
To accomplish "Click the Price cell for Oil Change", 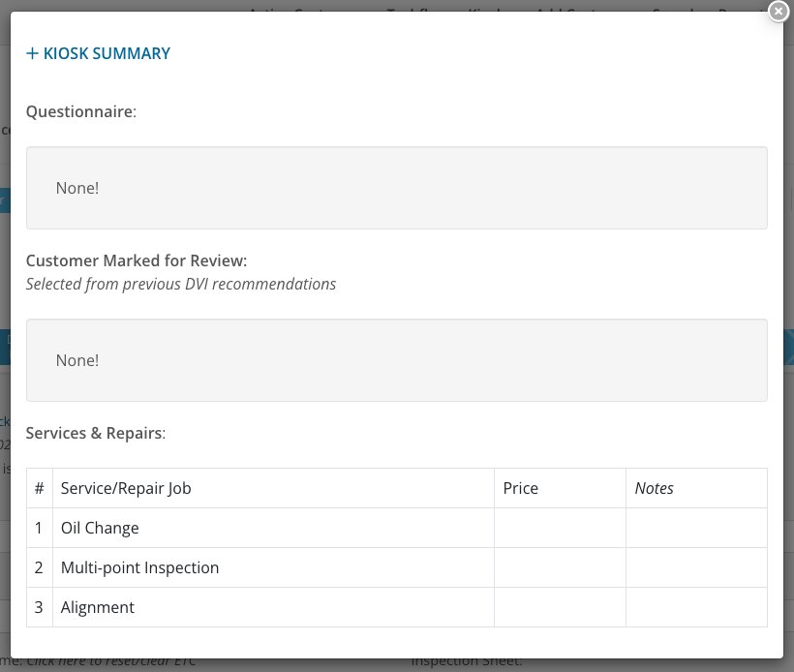I will coord(560,528).
